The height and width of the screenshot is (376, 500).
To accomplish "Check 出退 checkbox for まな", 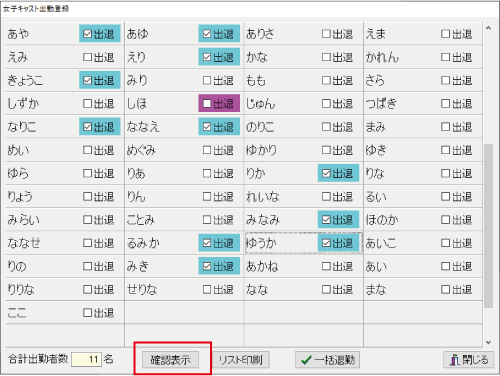I will (445, 289).
